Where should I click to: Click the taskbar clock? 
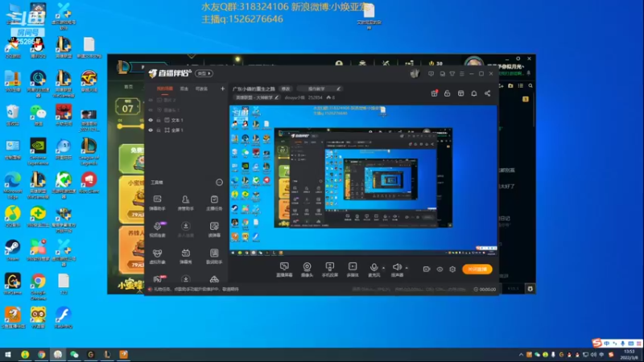tap(630, 355)
